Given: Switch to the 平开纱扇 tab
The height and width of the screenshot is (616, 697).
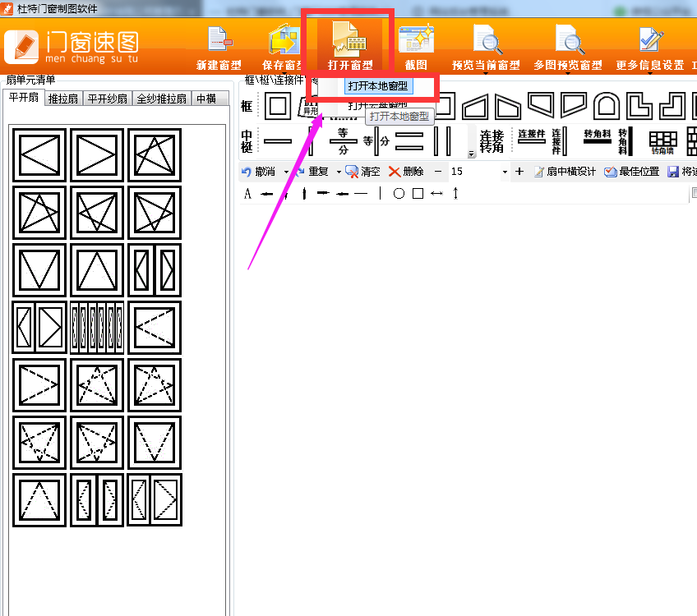Looking at the screenshot, I should [107, 99].
